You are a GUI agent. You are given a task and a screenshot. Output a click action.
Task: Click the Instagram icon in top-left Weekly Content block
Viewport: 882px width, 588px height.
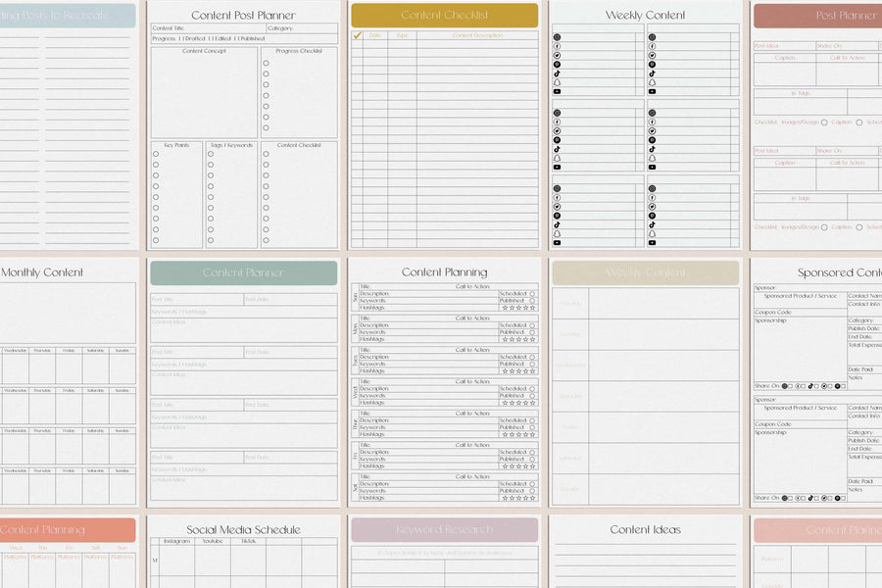coord(557,37)
